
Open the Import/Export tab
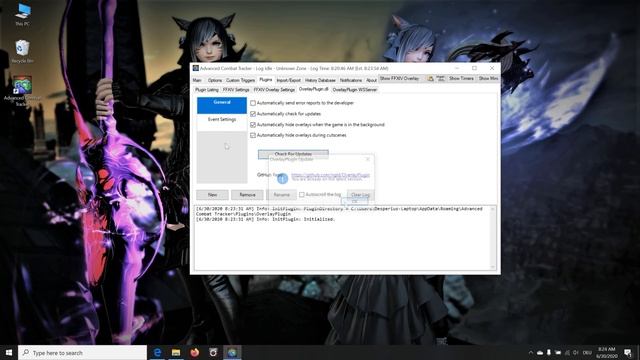click(x=288, y=80)
